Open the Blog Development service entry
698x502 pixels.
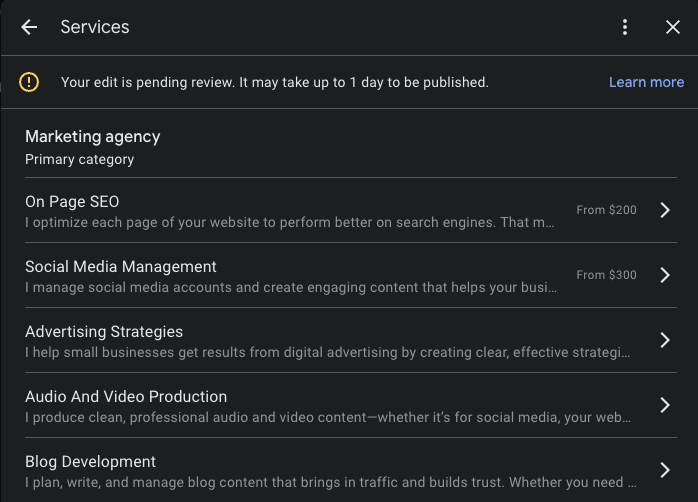click(x=351, y=470)
